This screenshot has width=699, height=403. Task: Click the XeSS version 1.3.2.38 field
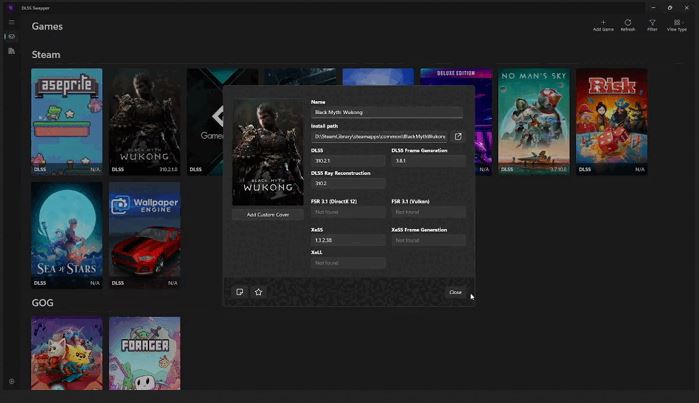coord(348,240)
